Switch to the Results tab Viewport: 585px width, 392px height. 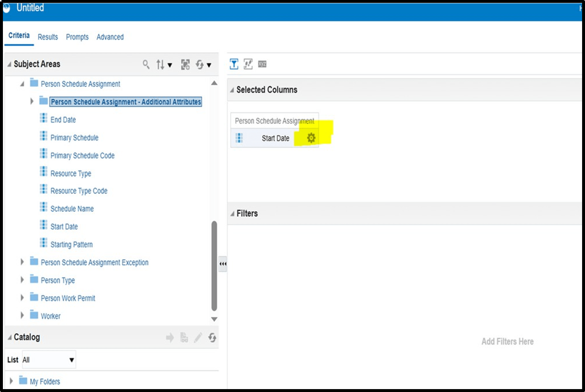pos(48,37)
